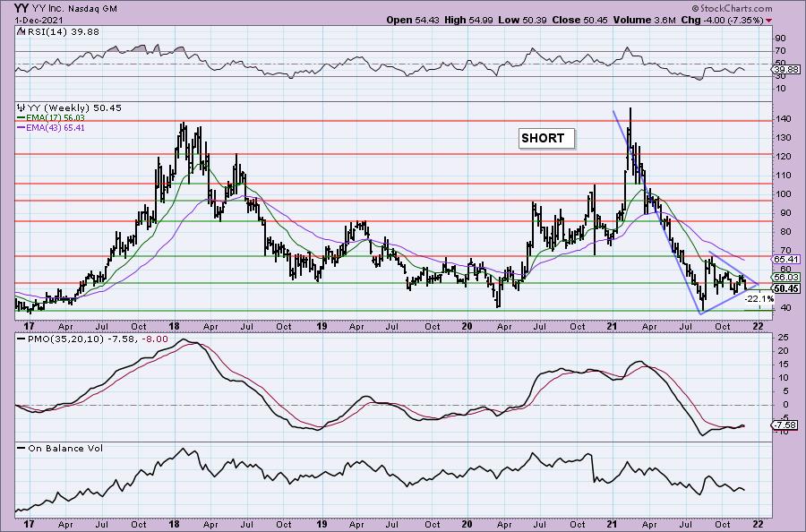Click the 1-Dec-2021 chart date

[x=39, y=21]
